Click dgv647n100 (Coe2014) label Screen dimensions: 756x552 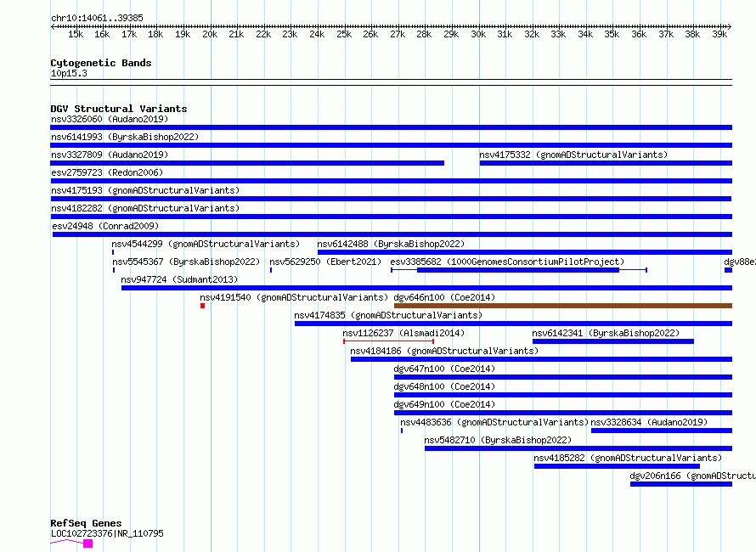tap(444, 369)
